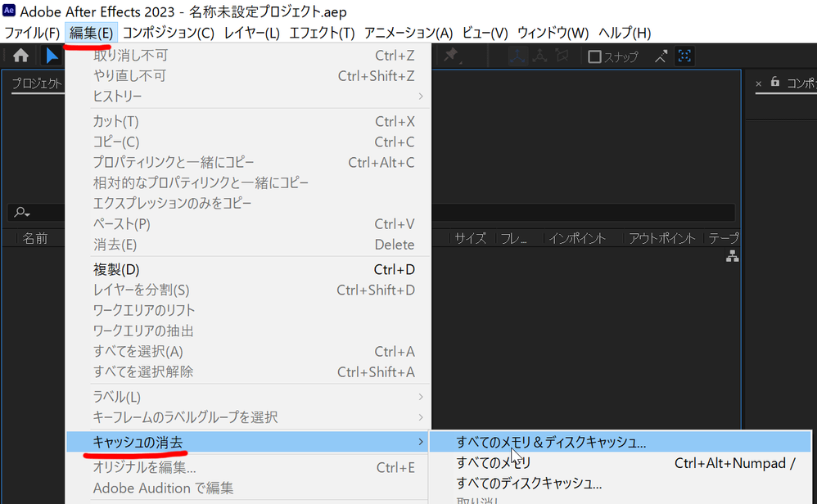The width and height of the screenshot is (817, 504).
Task: Click レイヤーを分割(S) menu entry
Action: pyautogui.click(x=249, y=290)
